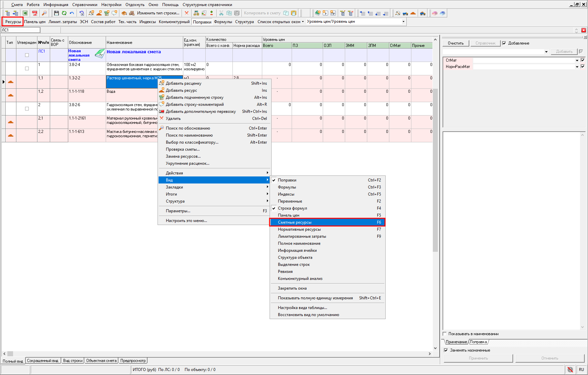Click the Очистить button
The width and height of the screenshot is (588, 375).
[x=456, y=43]
